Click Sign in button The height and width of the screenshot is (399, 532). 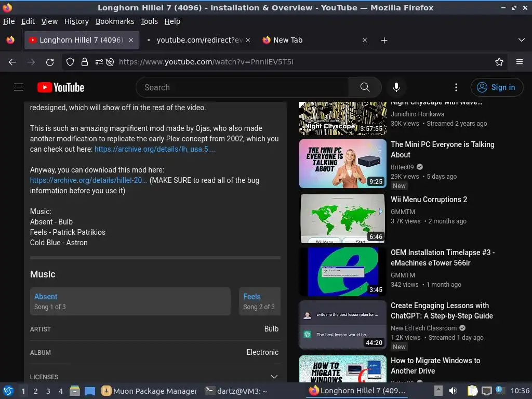tap(497, 87)
